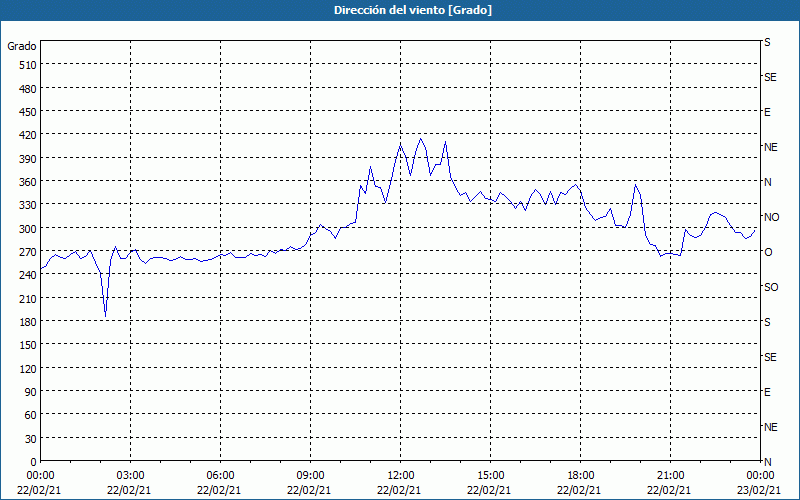Click the "00:00" label above 23/02/21

point(761,476)
